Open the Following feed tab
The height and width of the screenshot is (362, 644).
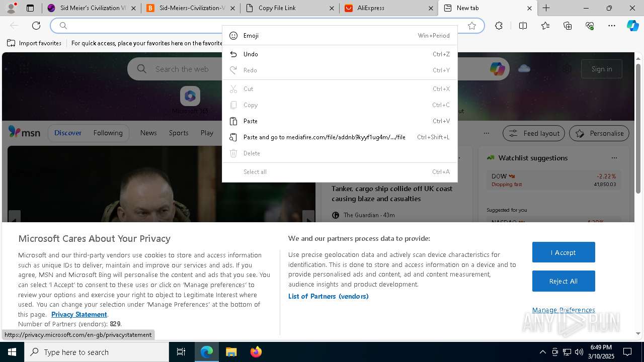click(108, 133)
